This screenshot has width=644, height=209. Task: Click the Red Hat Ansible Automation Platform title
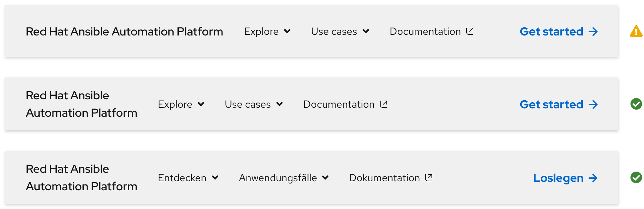[124, 31]
